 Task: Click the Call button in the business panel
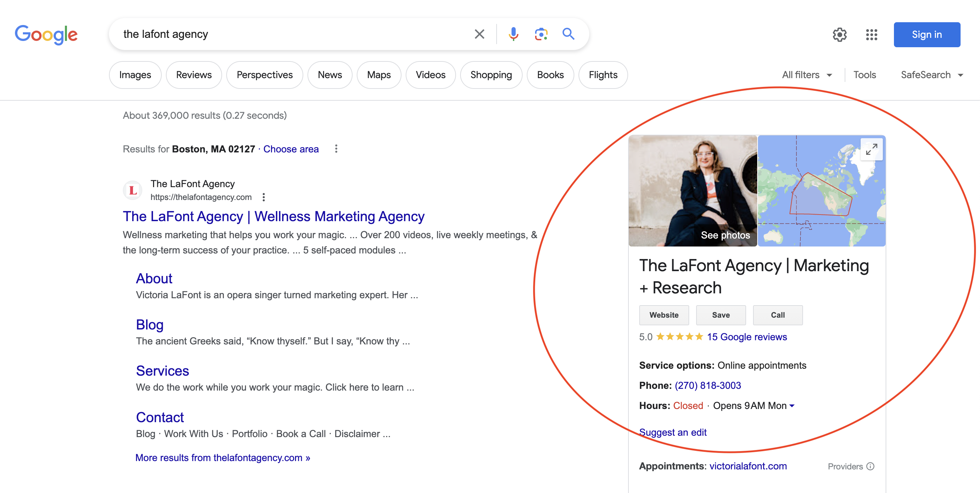click(x=778, y=315)
